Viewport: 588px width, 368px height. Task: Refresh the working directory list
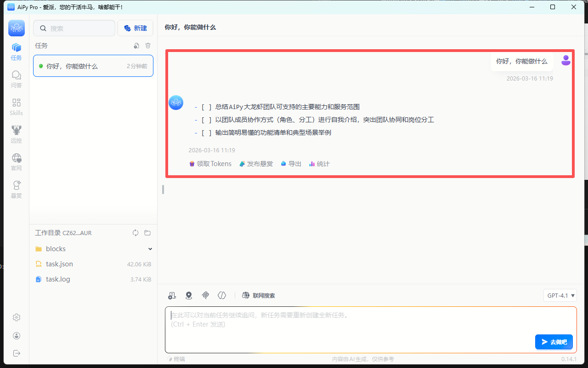136,233
